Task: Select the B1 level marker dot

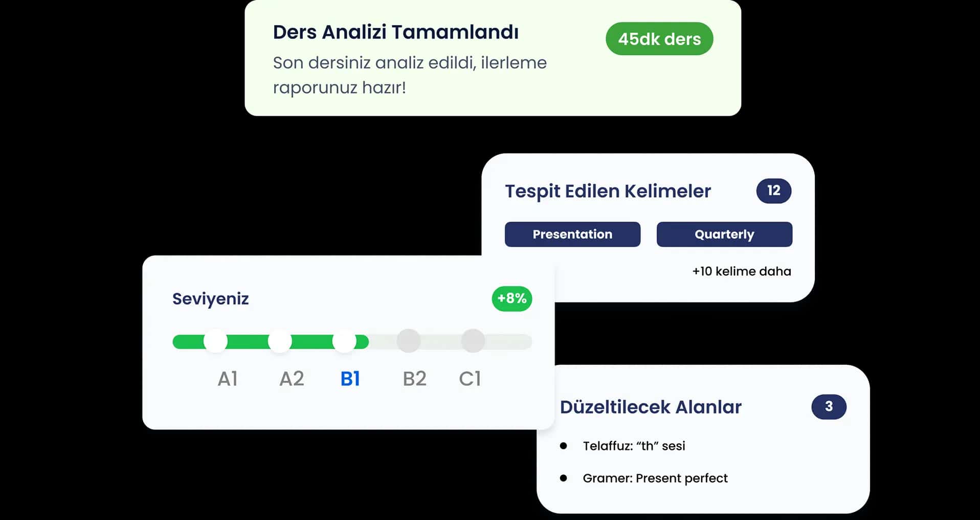Action: 344,341
